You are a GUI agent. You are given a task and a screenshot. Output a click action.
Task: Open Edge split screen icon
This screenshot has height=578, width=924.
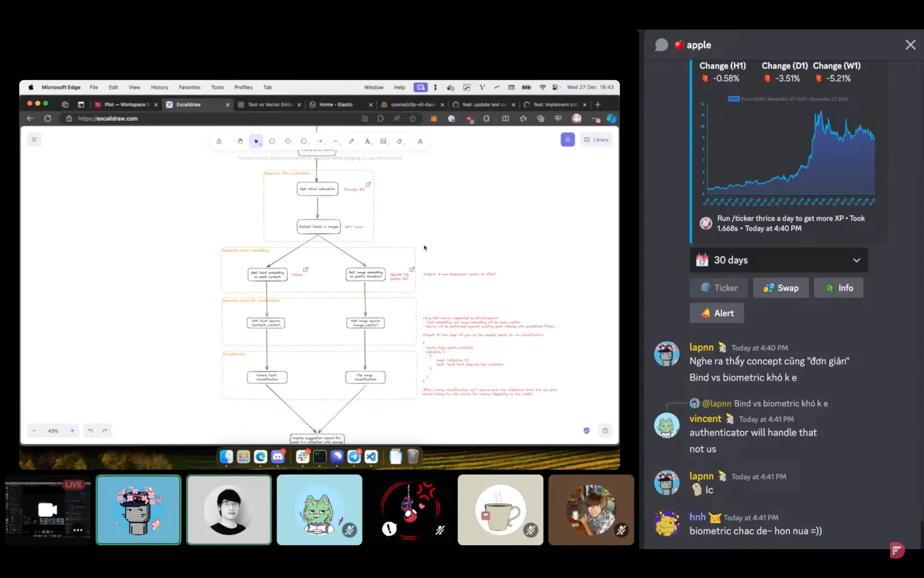505,118
